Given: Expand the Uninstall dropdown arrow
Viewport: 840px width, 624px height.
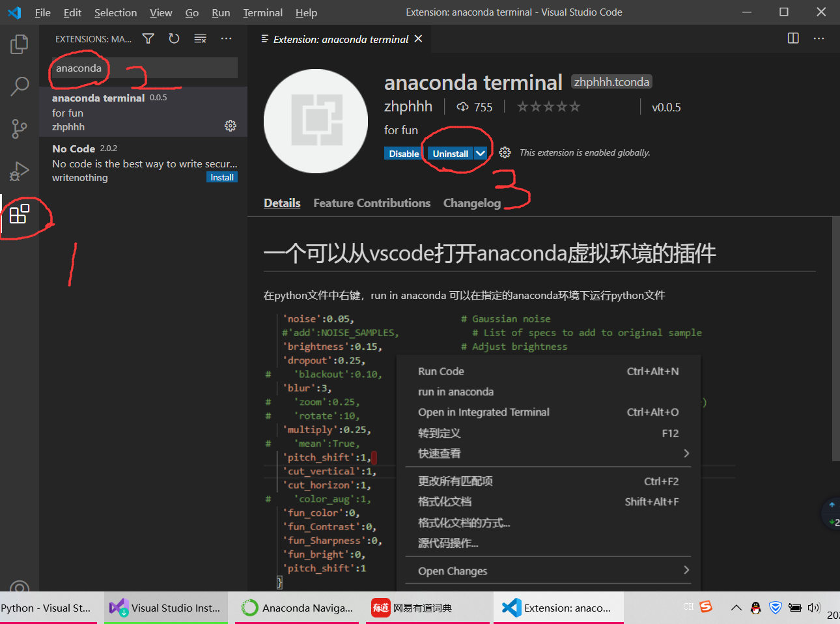Looking at the screenshot, I should [481, 153].
